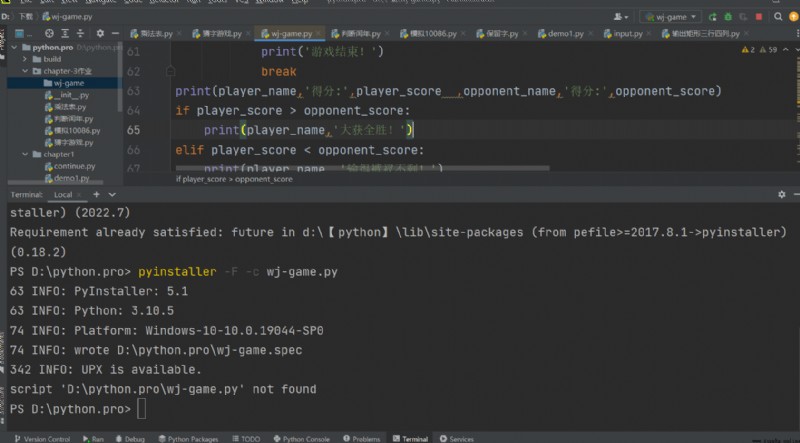
Task: Open the Services tool window
Action: [457, 439]
